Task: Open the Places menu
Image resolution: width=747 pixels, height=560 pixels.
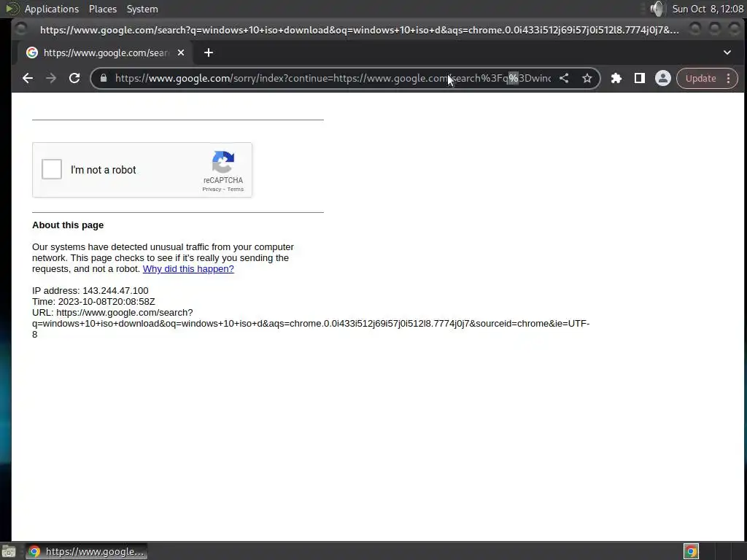Action: [x=103, y=9]
